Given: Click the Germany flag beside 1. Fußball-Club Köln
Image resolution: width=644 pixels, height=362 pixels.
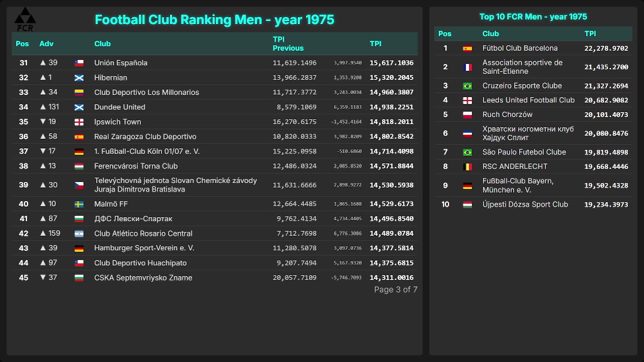Looking at the screenshot, I should pos(79,151).
